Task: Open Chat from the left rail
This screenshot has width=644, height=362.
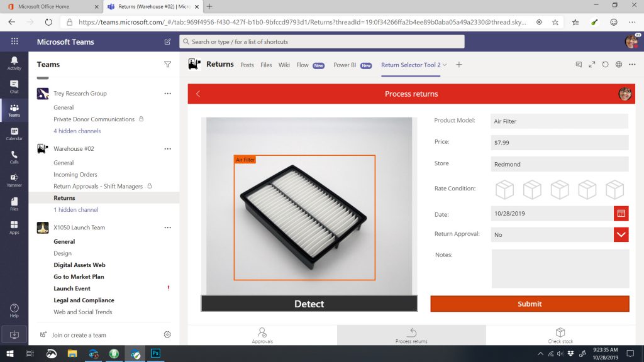Action: click(x=14, y=87)
